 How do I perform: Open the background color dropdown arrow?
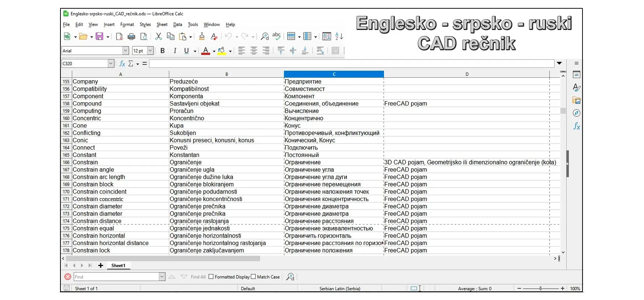coord(230,51)
